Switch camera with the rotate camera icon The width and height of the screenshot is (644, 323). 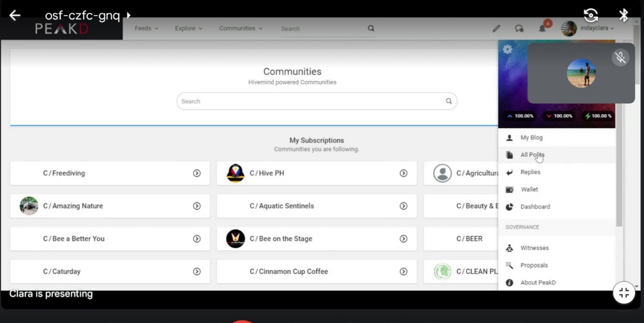[591, 15]
